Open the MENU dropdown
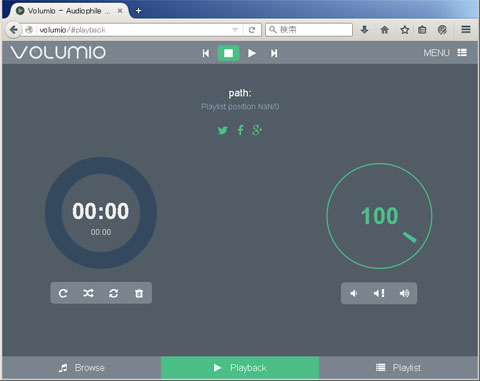480x381 pixels. (x=445, y=53)
